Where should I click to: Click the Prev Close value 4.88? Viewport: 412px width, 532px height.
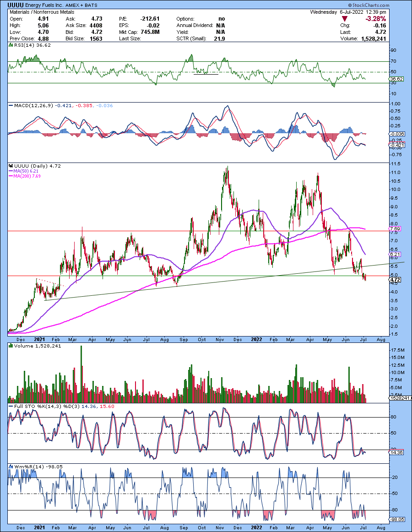click(43, 38)
